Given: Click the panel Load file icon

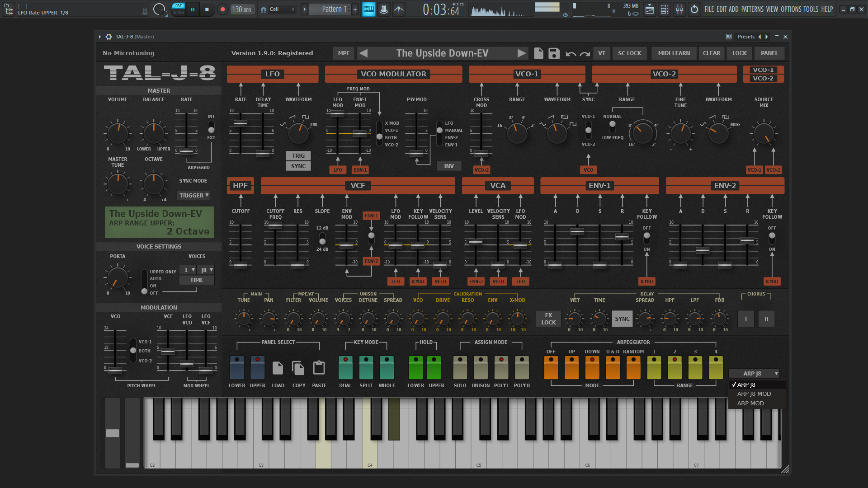Looking at the screenshot, I should point(278,368).
